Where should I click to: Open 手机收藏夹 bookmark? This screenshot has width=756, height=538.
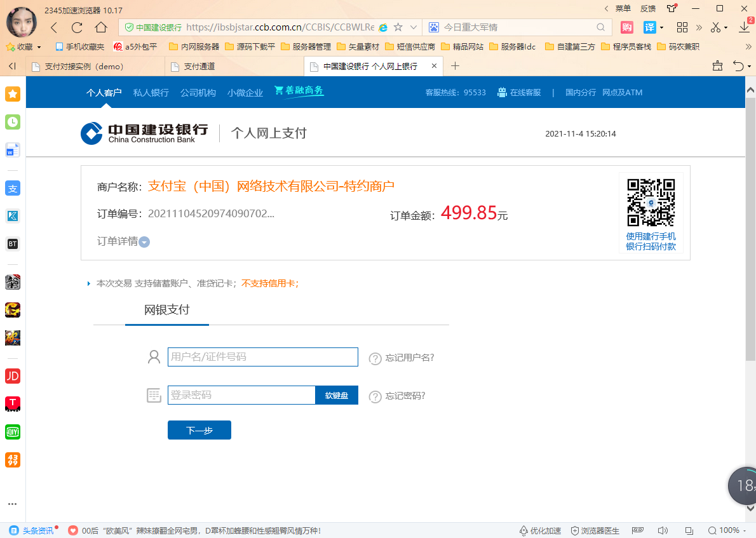pyautogui.click(x=80, y=47)
